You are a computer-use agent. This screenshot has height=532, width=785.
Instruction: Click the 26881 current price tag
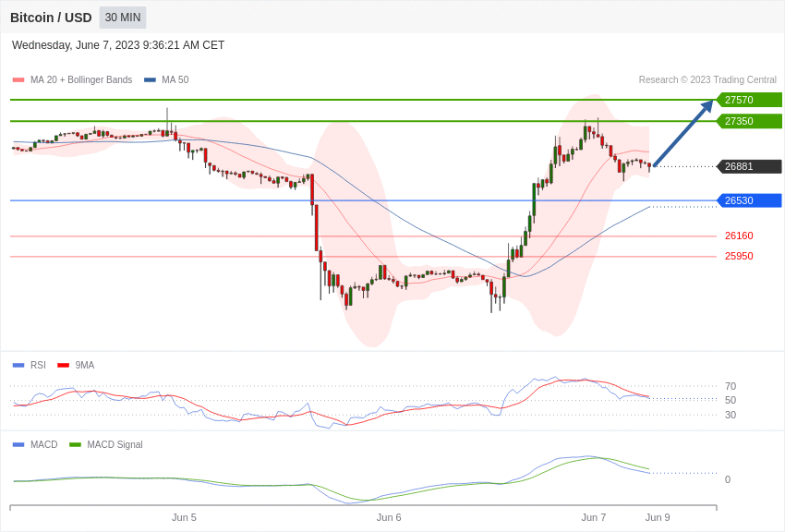[749, 166]
